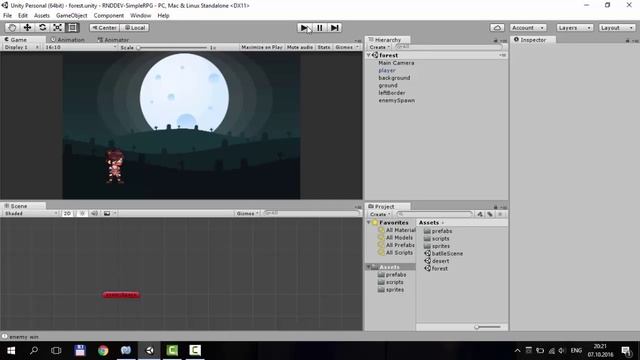Open the scripts folder in Assets list
Viewport: 640px width, 360px height.
pos(437,238)
